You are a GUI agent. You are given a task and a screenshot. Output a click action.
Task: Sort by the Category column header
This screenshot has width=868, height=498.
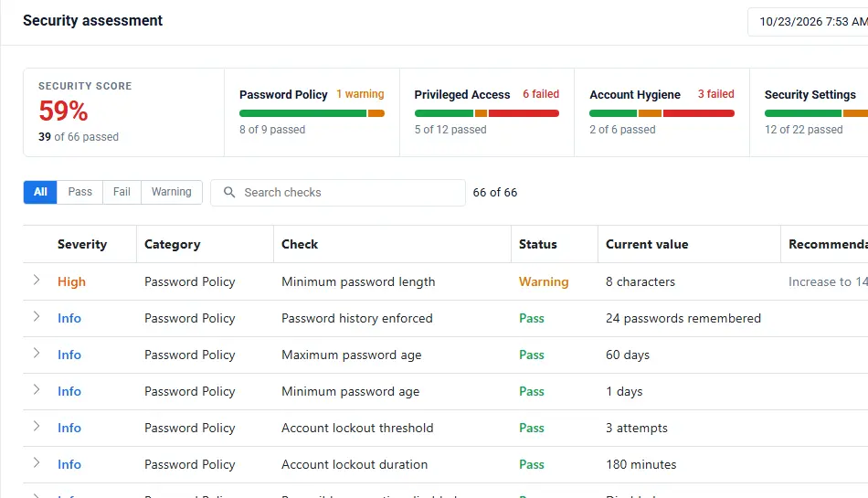click(x=172, y=244)
